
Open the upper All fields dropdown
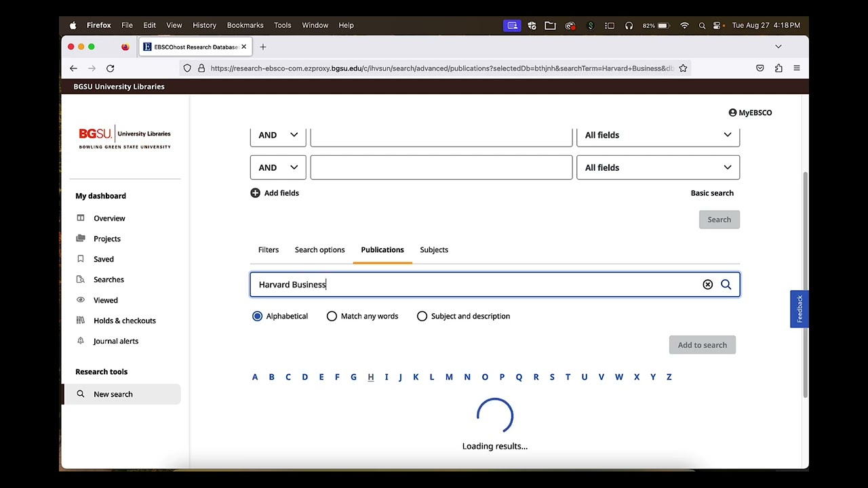pos(658,135)
